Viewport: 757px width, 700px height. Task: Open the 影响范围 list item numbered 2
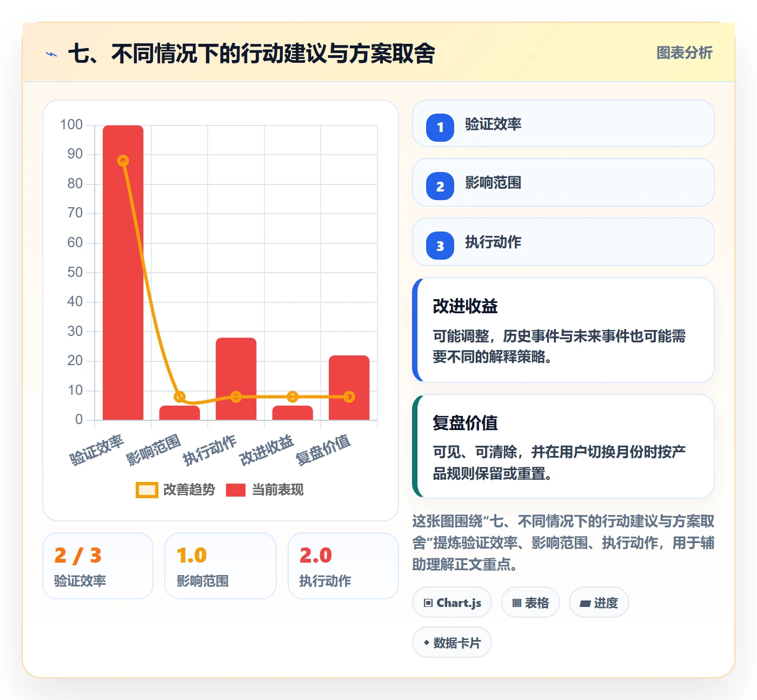(x=563, y=182)
